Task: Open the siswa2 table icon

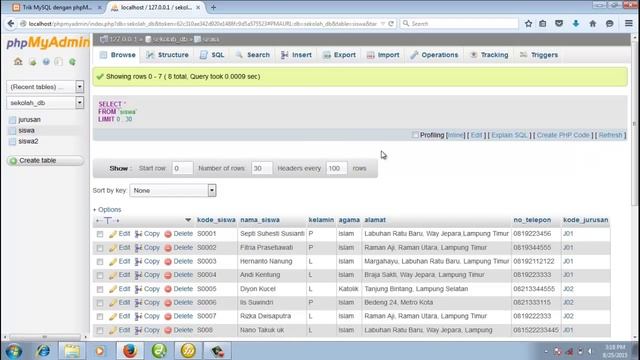Action: coord(12,142)
